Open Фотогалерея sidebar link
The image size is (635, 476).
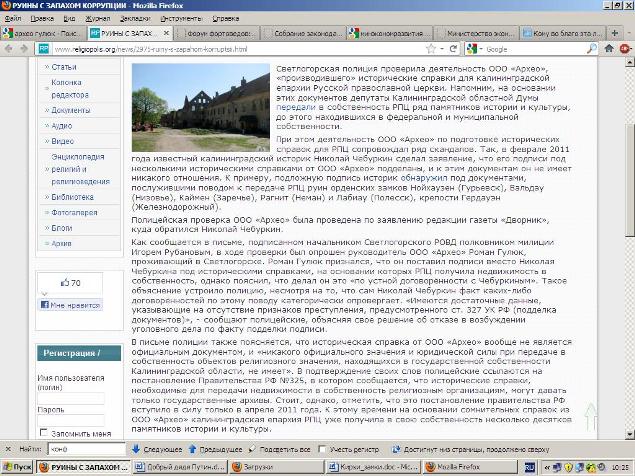coord(74,212)
